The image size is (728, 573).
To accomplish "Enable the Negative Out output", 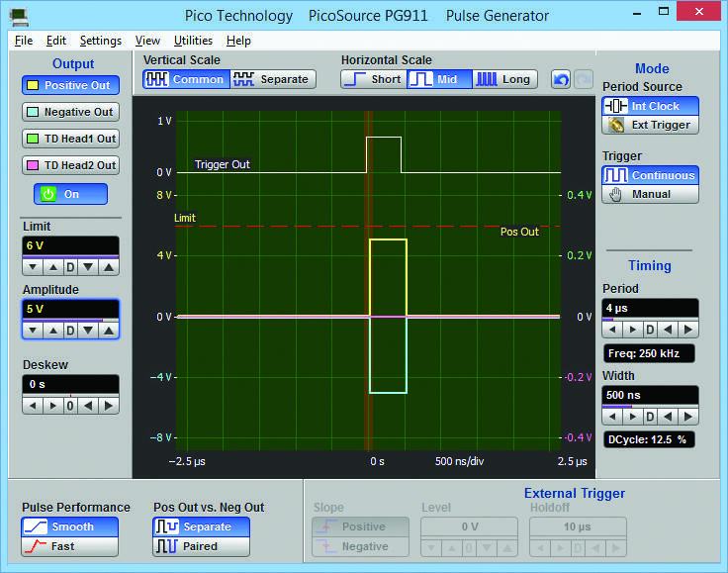I will pyautogui.click(x=70, y=112).
